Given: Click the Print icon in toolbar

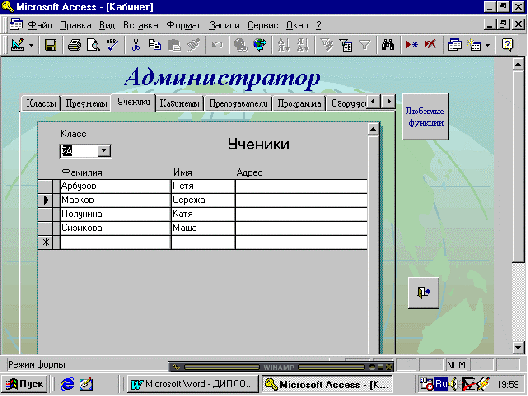Looking at the screenshot, I should [x=74, y=45].
